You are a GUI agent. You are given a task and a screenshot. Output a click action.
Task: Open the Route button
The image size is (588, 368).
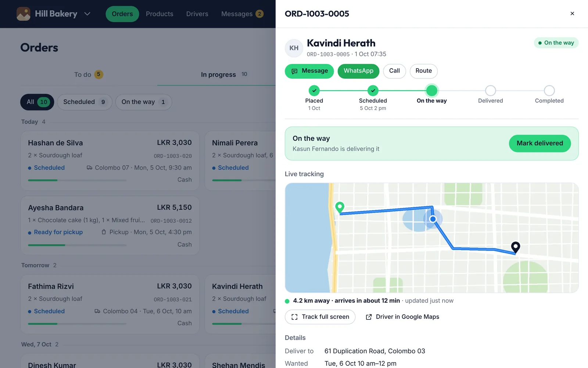tap(424, 71)
